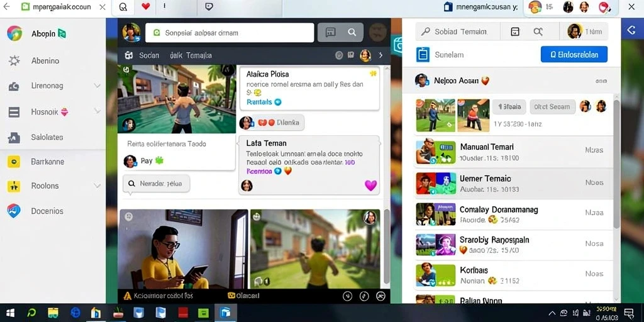Expand the Hosnoik sidebar section
Screen dimensions: 644x322
pos(97,111)
